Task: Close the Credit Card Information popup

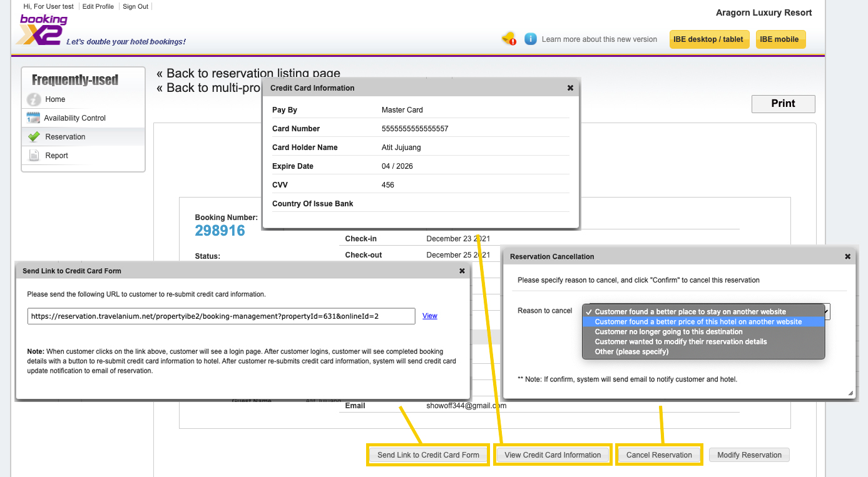Action: 570,88
